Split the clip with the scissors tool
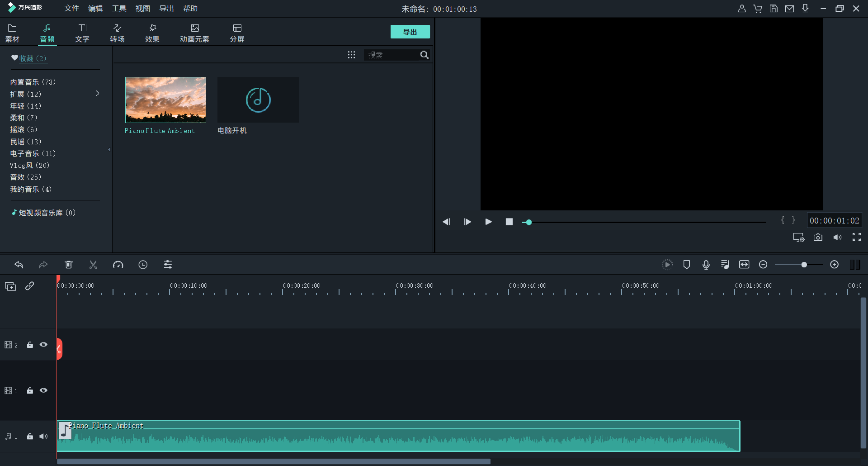This screenshot has width=868, height=466. point(93,265)
